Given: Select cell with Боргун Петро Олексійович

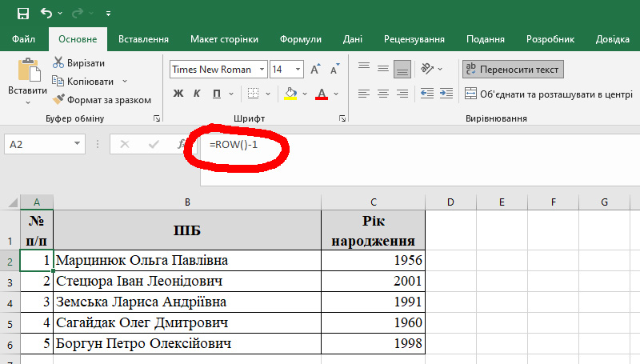Looking at the screenshot, I should tap(187, 343).
